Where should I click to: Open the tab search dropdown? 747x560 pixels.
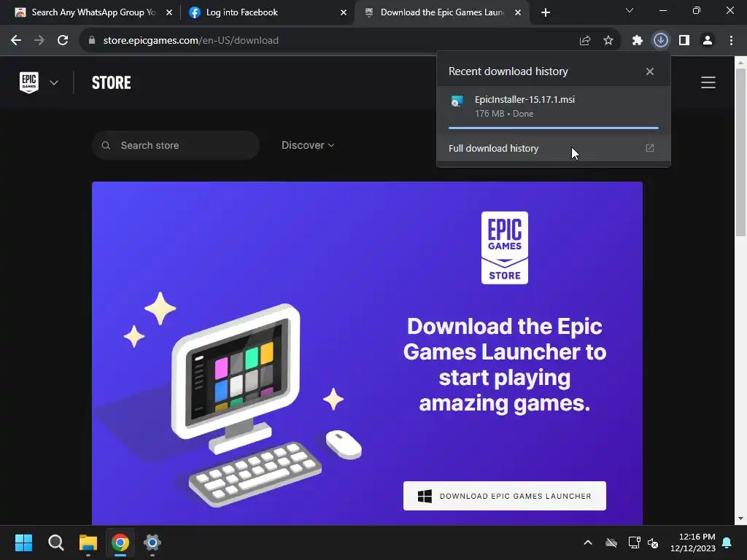pyautogui.click(x=630, y=10)
